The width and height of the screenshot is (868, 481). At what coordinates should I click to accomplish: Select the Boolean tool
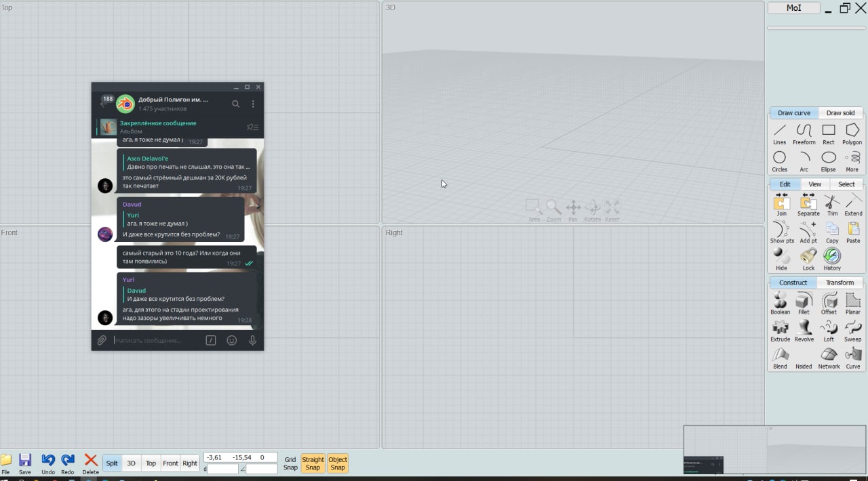point(781,304)
